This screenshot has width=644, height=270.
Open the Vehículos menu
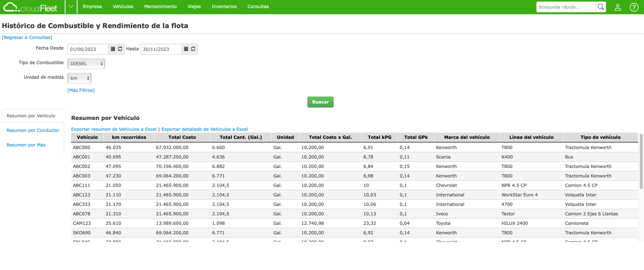(x=123, y=7)
